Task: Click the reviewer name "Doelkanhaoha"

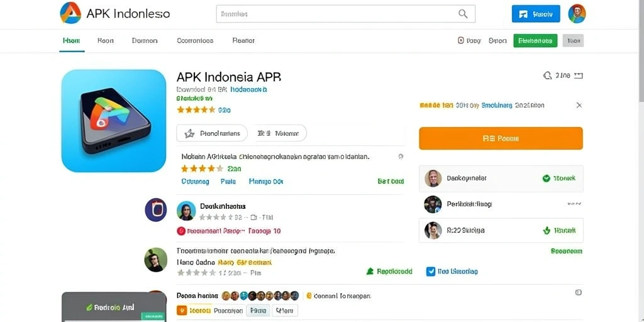Action: [x=223, y=206]
